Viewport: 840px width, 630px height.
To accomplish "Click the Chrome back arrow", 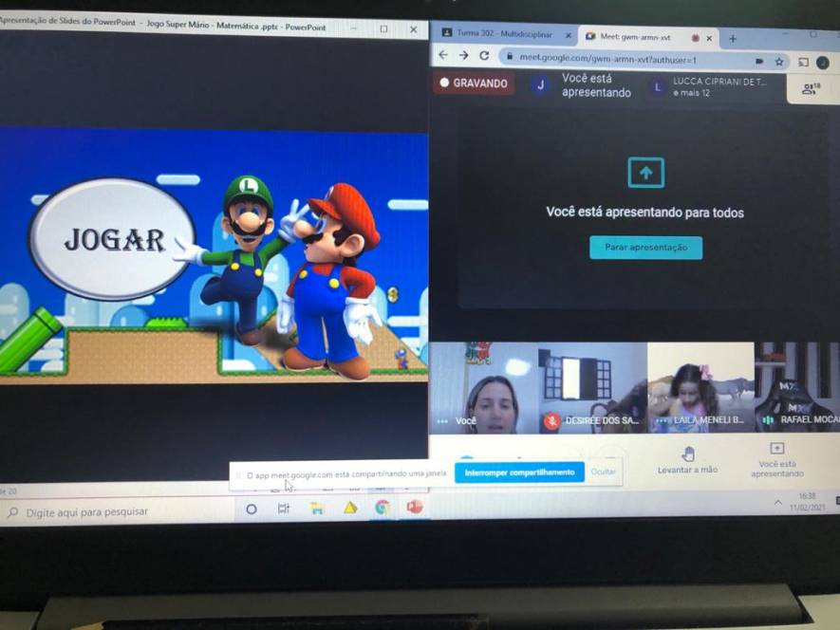I will click(443, 56).
